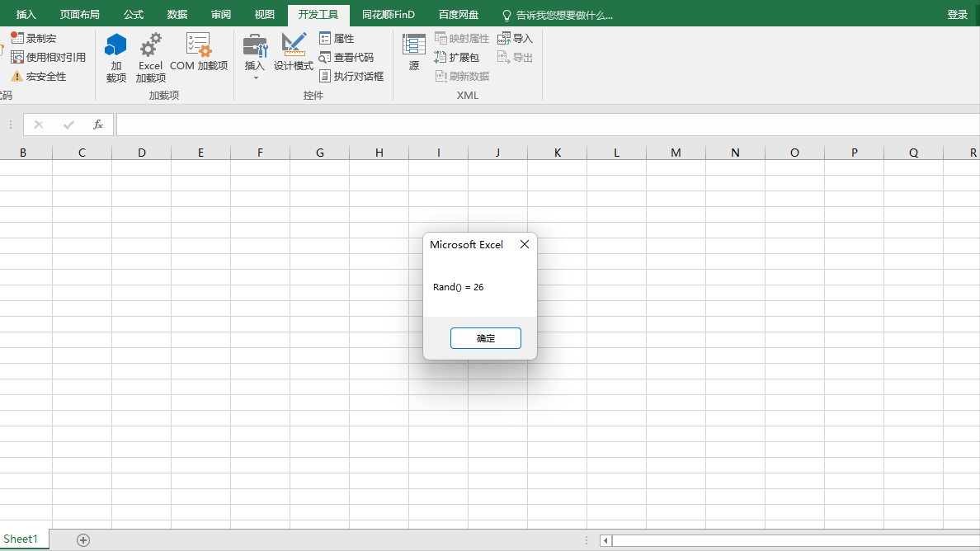
Task: Click View Code (查看代码)
Action: pos(346,57)
